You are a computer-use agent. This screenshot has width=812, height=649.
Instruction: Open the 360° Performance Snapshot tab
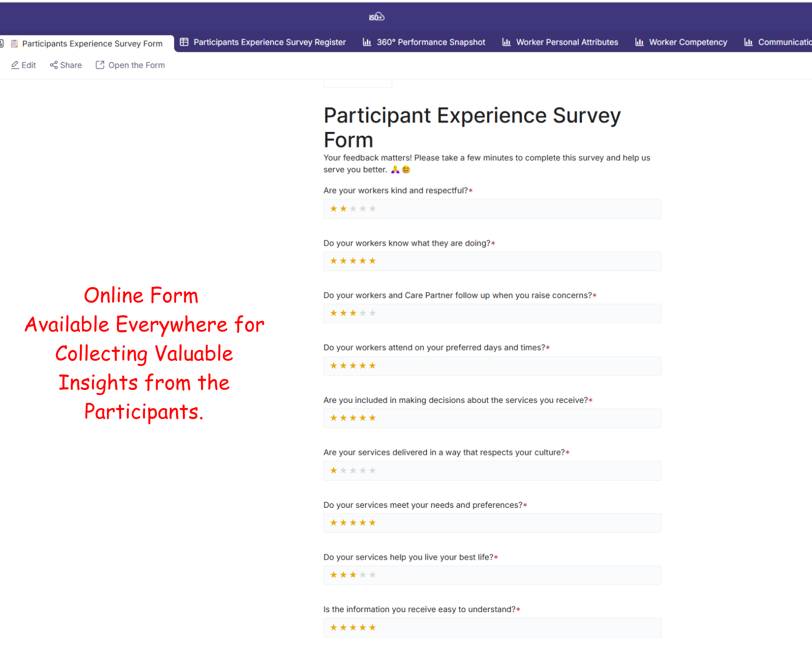tap(431, 42)
